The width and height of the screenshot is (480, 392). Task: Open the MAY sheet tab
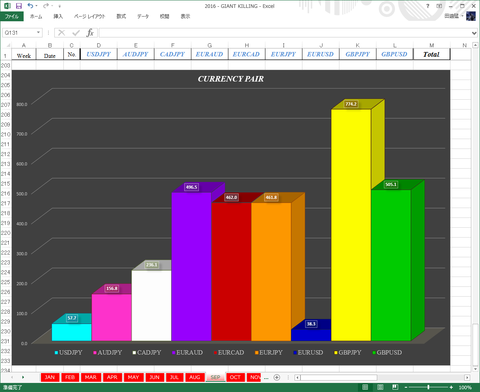coord(133,377)
